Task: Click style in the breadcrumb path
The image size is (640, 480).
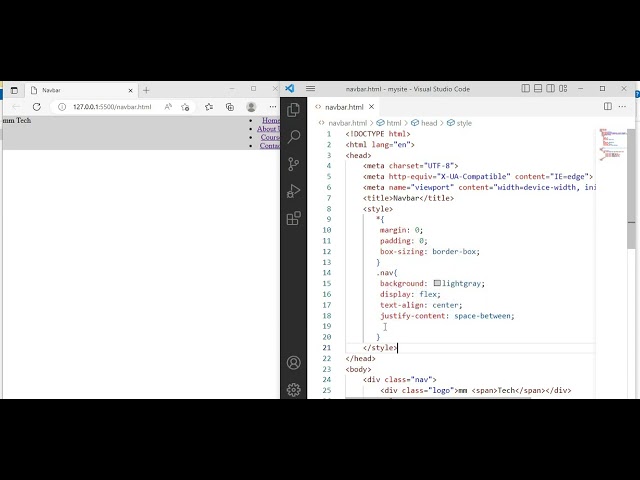Action: [464, 123]
